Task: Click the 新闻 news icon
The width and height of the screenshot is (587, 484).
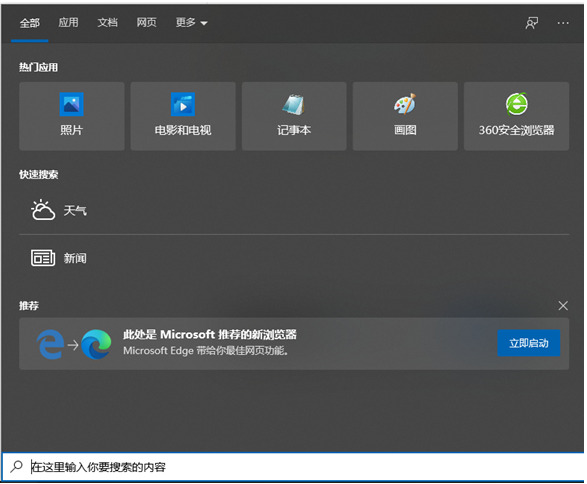Action: [43, 258]
